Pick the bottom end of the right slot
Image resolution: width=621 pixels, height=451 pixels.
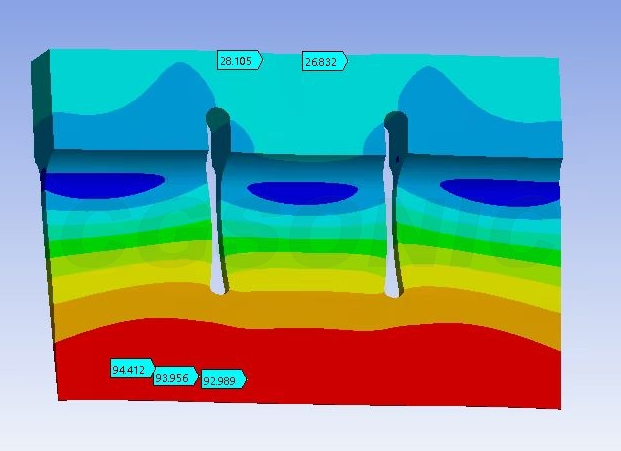click(x=393, y=289)
